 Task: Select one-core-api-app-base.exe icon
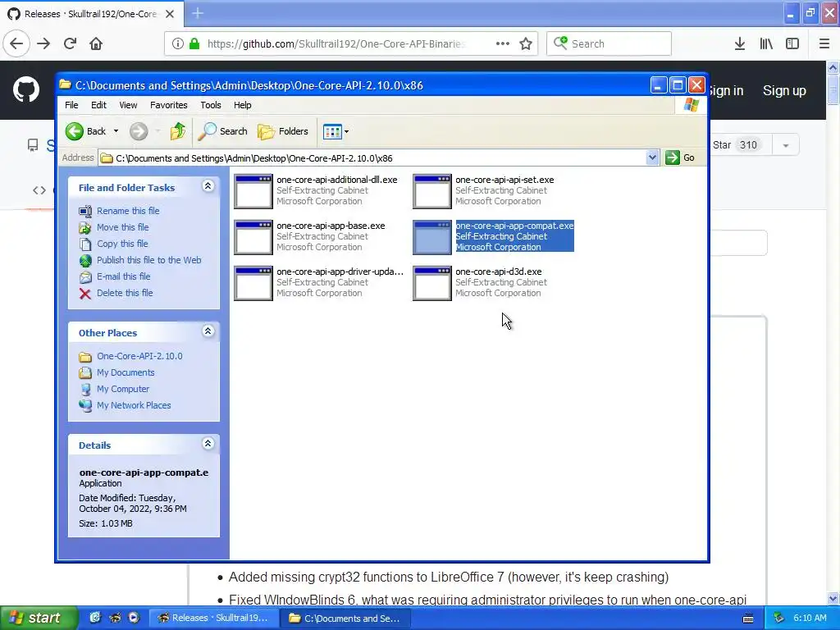(253, 237)
